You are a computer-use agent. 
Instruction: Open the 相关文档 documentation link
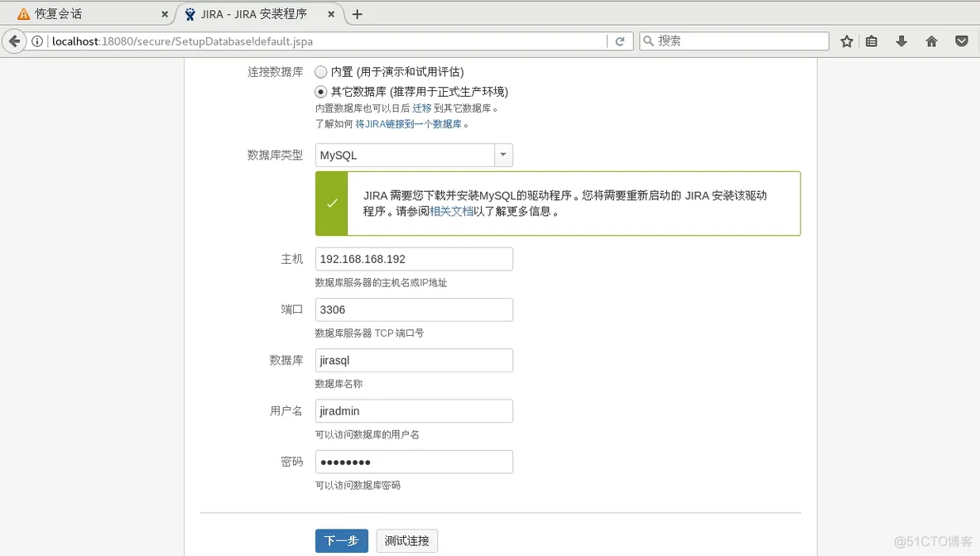[451, 211]
